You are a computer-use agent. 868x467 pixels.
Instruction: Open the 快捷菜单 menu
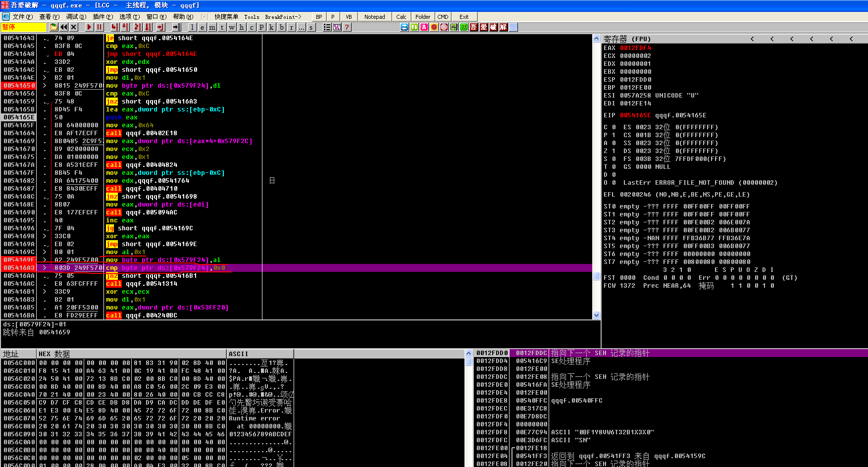click(226, 17)
